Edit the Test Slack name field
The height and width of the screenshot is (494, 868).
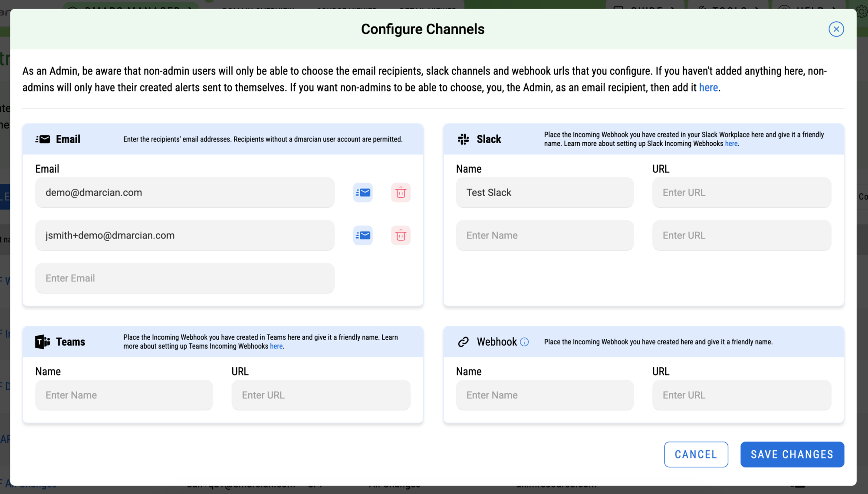coord(545,193)
